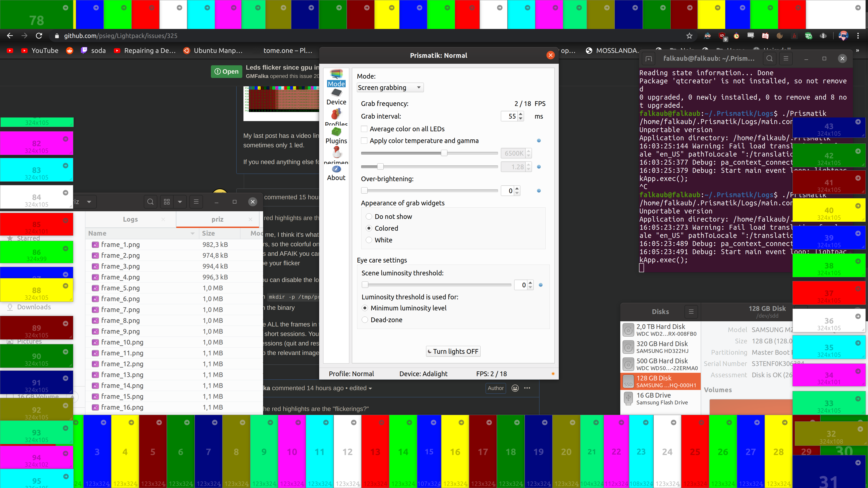Open the Screen grabbing mode dropdown
The width and height of the screenshot is (868, 488).
pyautogui.click(x=389, y=87)
